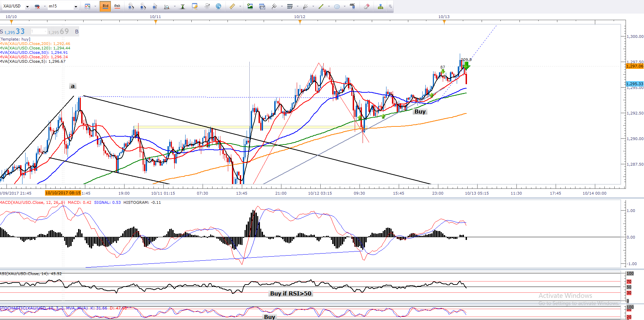Select the ellipse shape tool

337,6
